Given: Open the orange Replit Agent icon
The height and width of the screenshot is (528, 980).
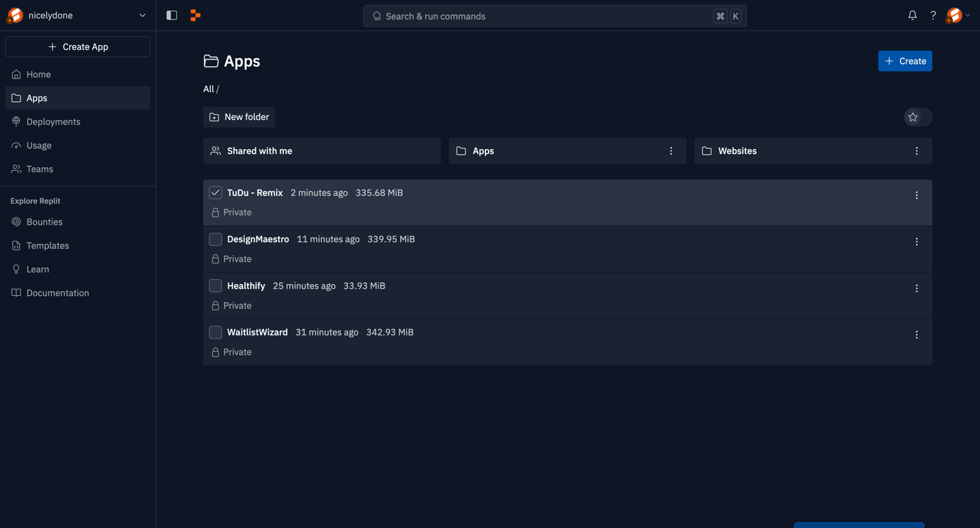Looking at the screenshot, I should tap(195, 16).
